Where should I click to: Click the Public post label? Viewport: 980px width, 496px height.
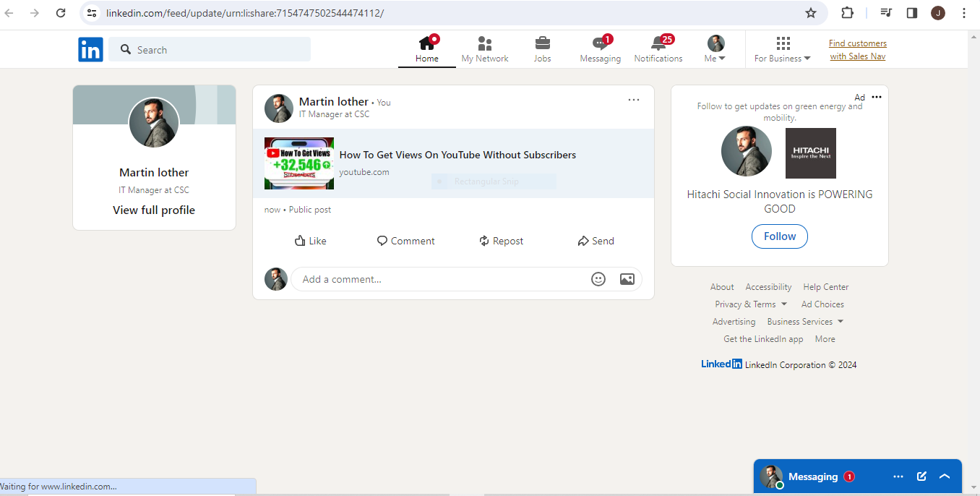pyautogui.click(x=310, y=210)
